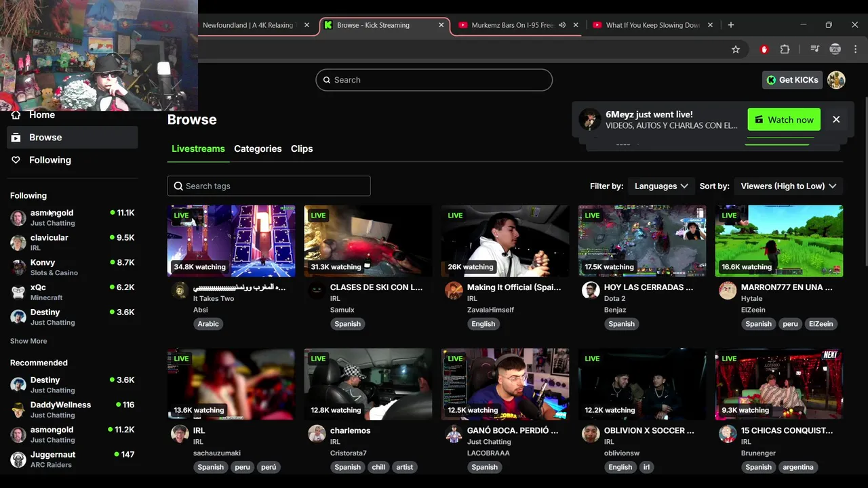
Task: Open the Chrome profile avatar in toolbar
Action: [x=835, y=49]
